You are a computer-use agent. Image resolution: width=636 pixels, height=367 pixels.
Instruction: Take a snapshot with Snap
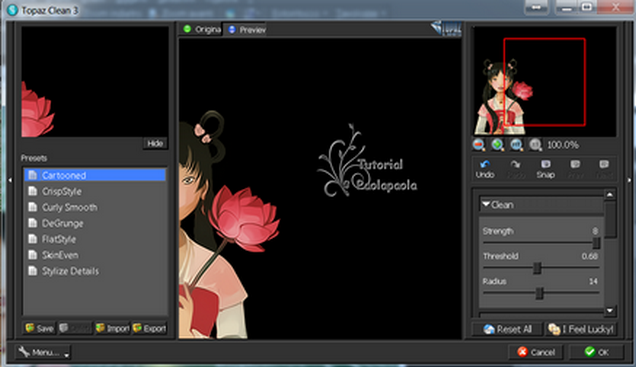tap(546, 169)
